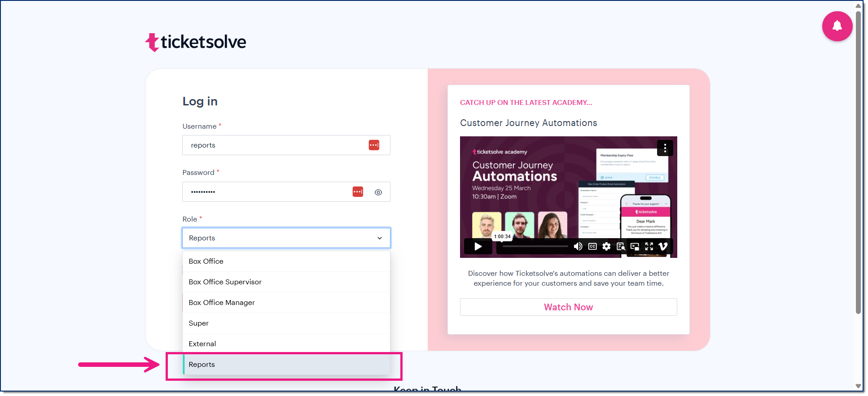868x396 pixels.
Task: Select Super role option
Action: (286, 323)
